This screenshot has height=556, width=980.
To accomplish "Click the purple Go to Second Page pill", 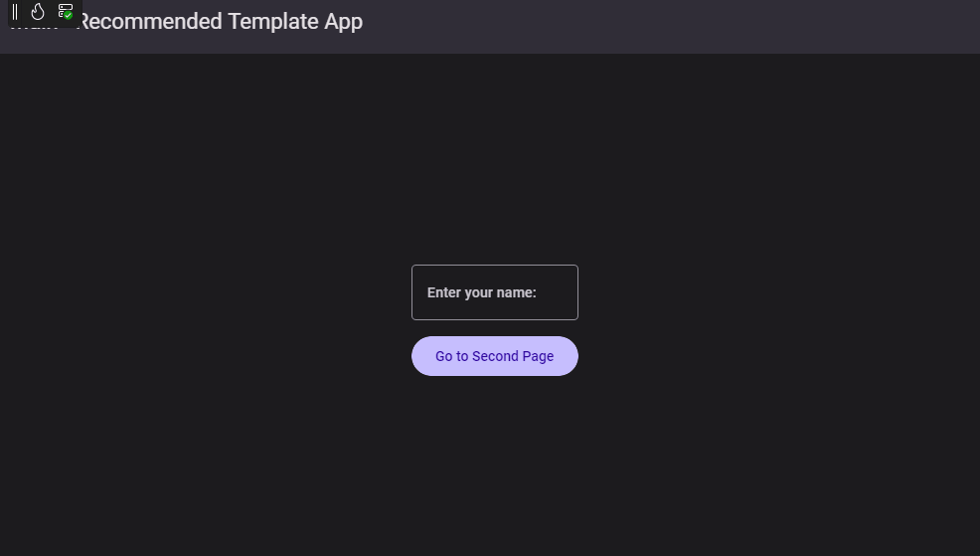I will pos(494,356).
